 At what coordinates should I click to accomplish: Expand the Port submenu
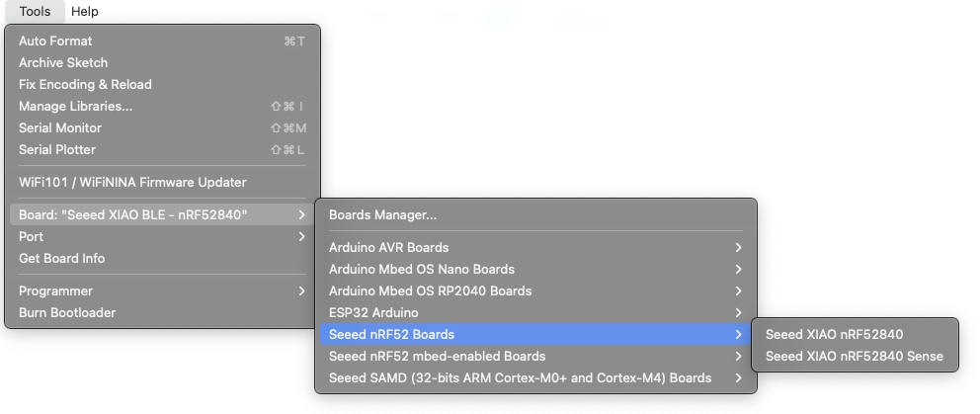click(162, 236)
